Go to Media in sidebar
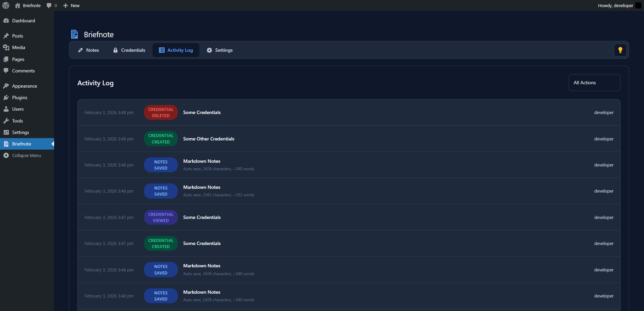 tap(27, 47)
